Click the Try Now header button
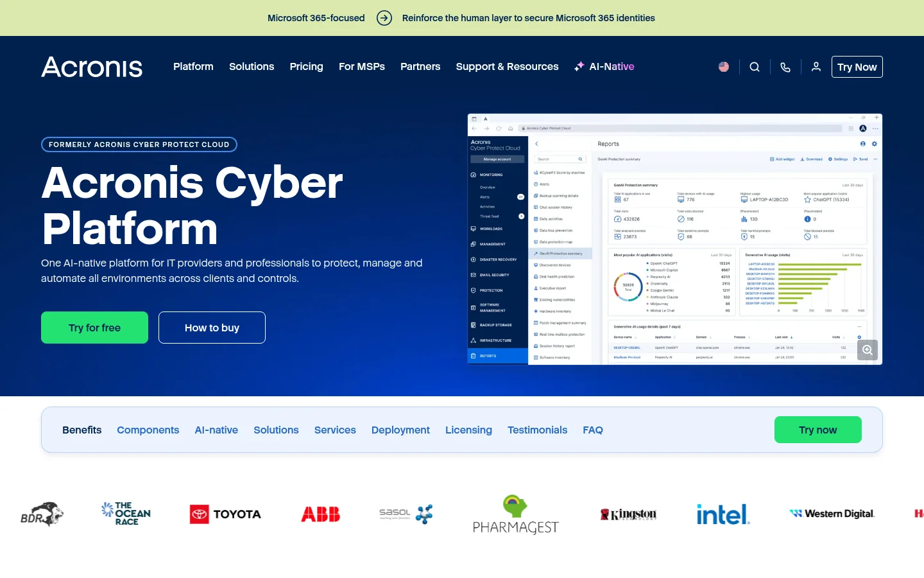The width and height of the screenshot is (924, 578). tap(857, 67)
